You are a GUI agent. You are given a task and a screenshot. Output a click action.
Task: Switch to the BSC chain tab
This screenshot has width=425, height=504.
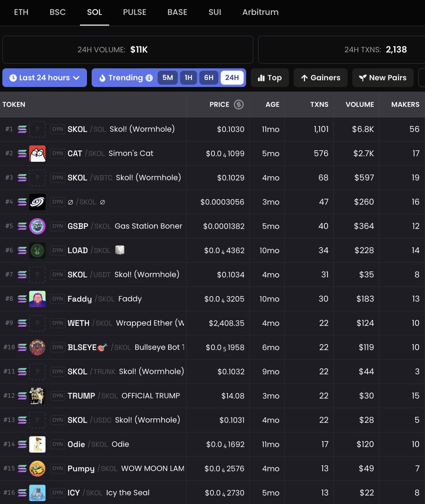click(58, 12)
